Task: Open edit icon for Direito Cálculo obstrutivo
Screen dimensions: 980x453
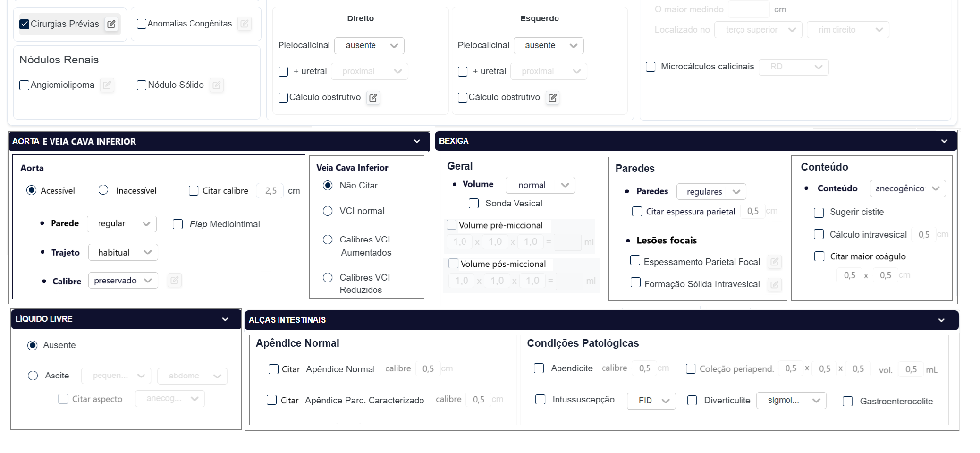Action: tap(373, 98)
